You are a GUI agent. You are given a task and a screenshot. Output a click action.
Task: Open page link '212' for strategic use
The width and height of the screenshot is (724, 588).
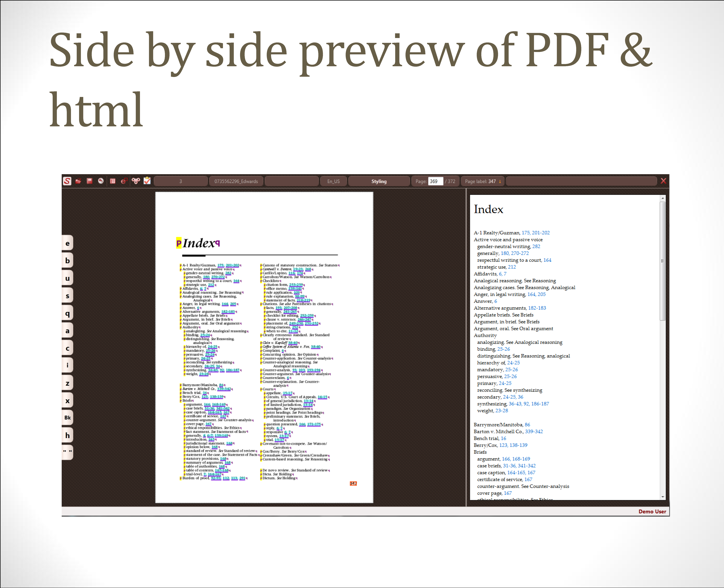click(x=512, y=267)
